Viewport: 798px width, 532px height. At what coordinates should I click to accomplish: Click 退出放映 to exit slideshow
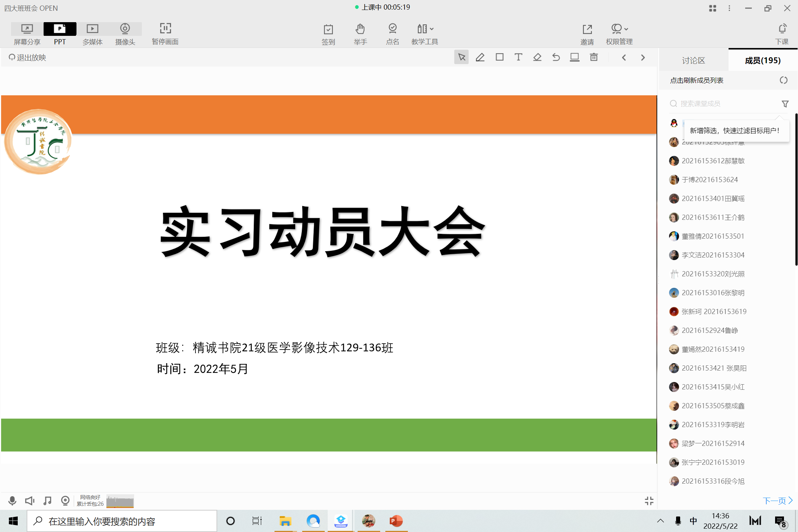(x=27, y=58)
